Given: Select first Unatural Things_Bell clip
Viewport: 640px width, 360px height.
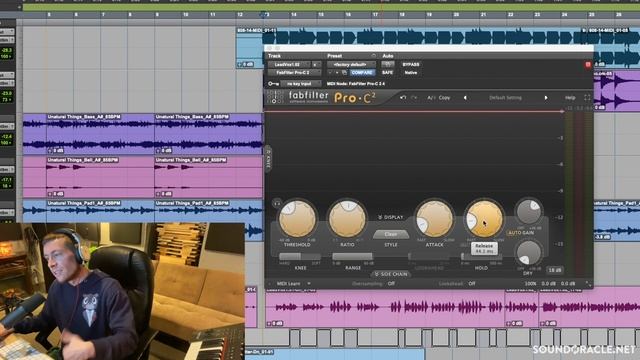Looking at the screenshot, I should coord(100,177).
